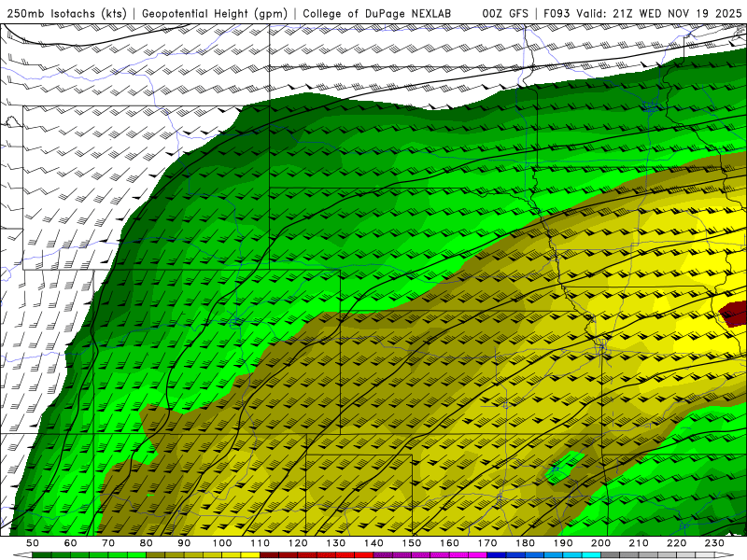Viewport: 747px width, 560px height.
Task: Click the 130 value on the color scale
Action: (x=336, y=543)
